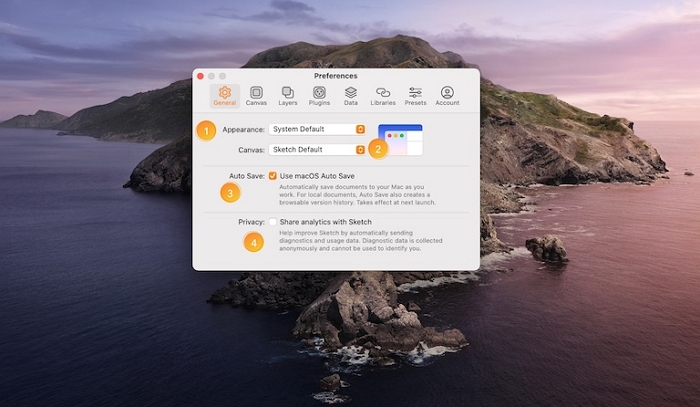Viewport: 700px width, 407px height.
Task: Click the grey minimize window button
Action: (211, 76)
